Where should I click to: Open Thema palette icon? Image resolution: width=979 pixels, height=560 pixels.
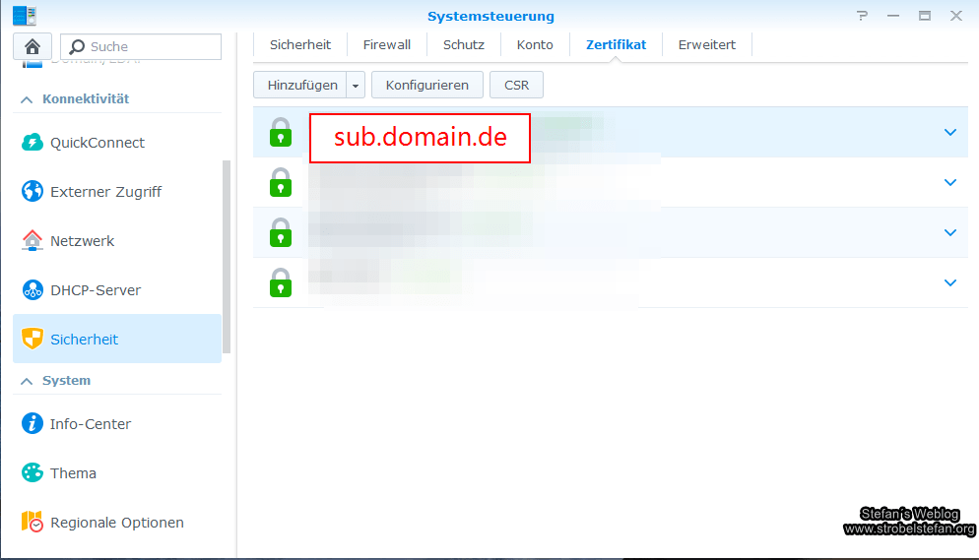click(x=32, y=472)
